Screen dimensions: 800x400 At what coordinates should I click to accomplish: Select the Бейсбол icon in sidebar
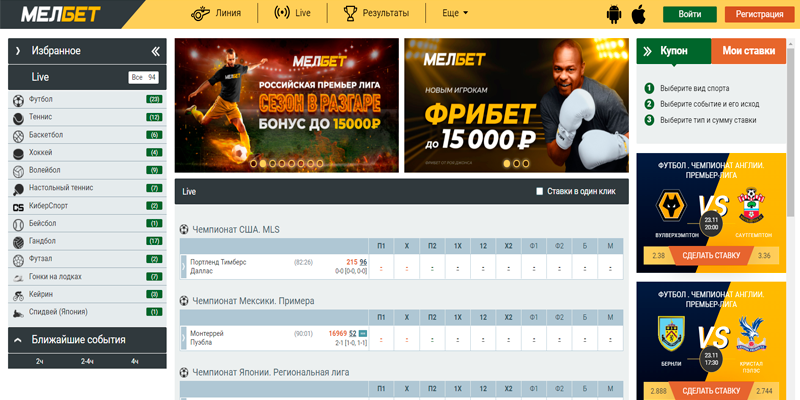pyautogui.click(x=18, y=224)
